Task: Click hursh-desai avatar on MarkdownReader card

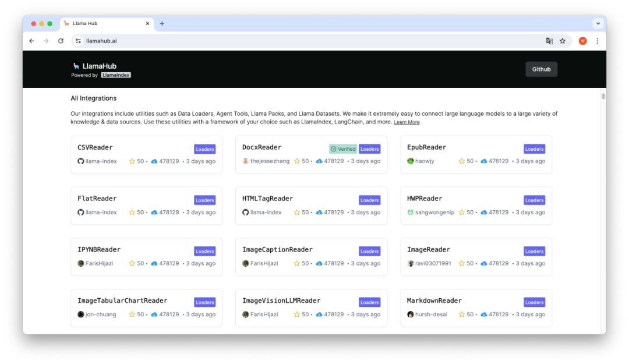Action: click(x=411, y=314)
